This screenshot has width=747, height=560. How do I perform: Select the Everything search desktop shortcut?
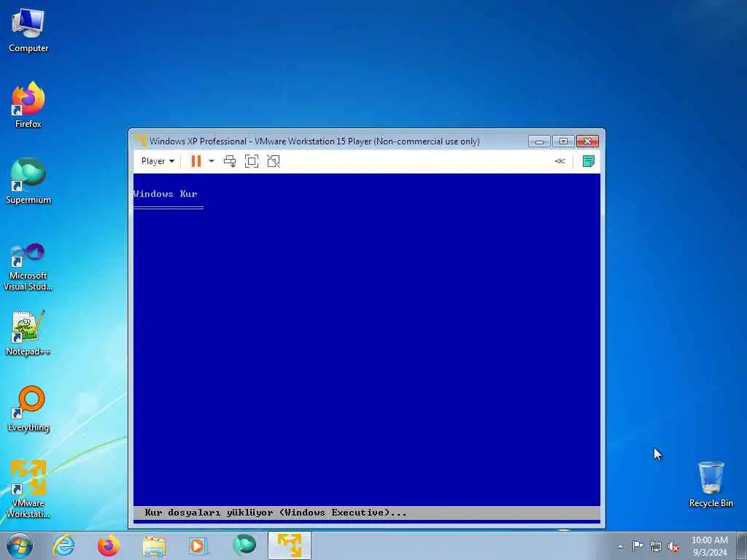28,408
